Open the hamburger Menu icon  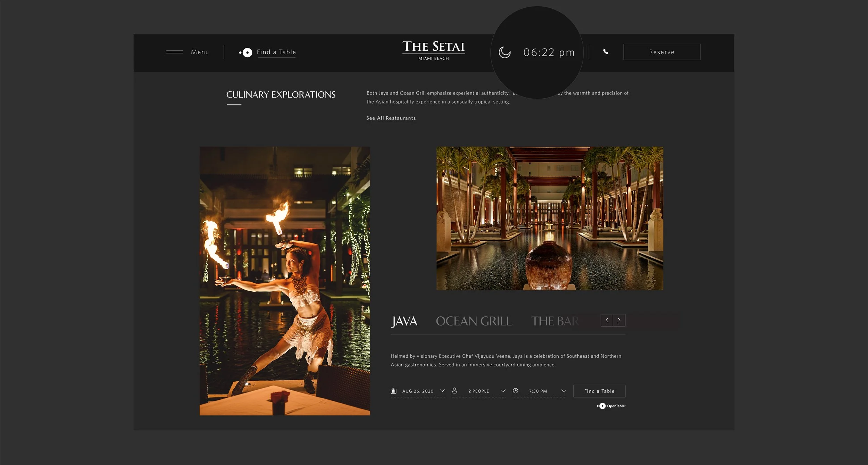[x=174, y=52]
